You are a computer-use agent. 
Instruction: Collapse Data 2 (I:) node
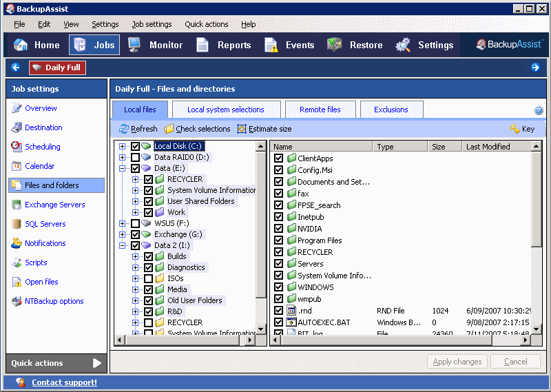click(122, 245)
